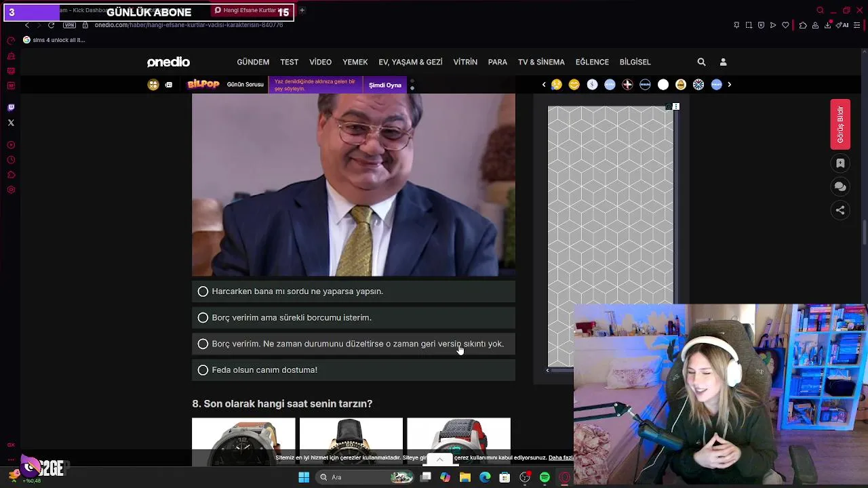This screenshot has height=488, width=868.
Task: Click the 'Şimdi Oyna' button
Action: (385, 85)
